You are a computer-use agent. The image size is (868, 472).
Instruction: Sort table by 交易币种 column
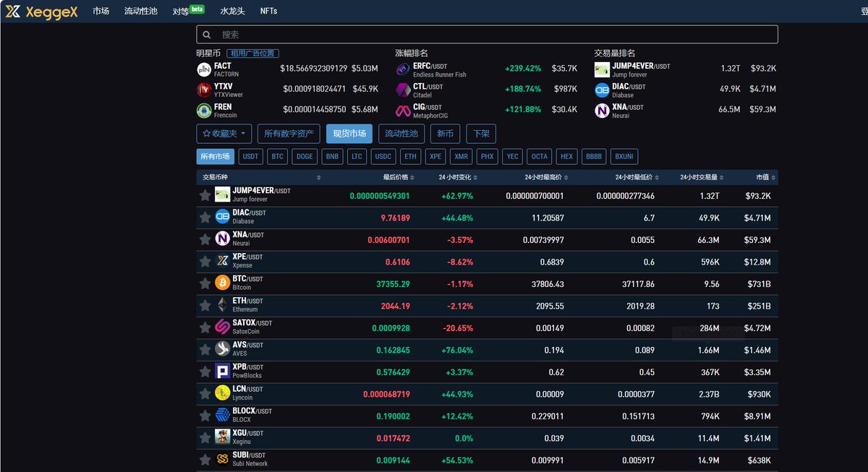[261, 177]
